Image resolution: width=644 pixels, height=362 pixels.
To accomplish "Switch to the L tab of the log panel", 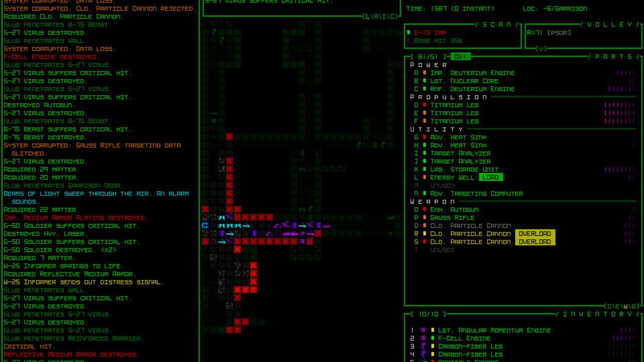I will pyautogui.click(x=368, y=17).
